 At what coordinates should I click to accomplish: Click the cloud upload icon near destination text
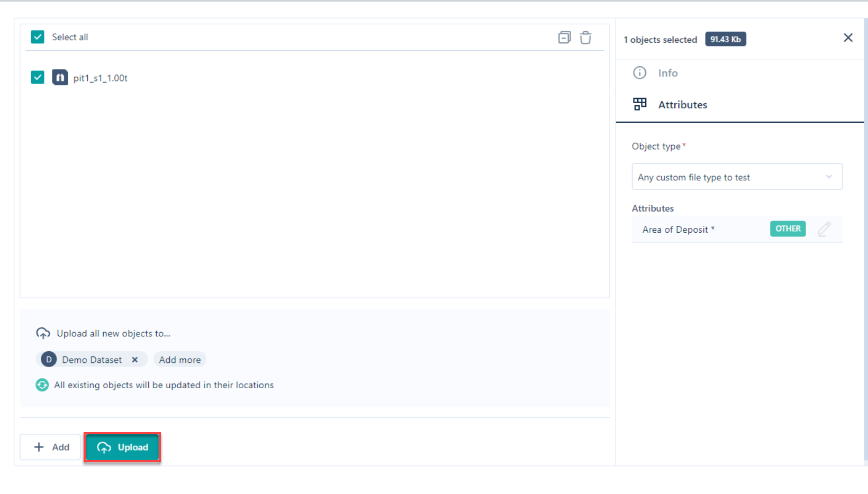(x=43, y=333)
